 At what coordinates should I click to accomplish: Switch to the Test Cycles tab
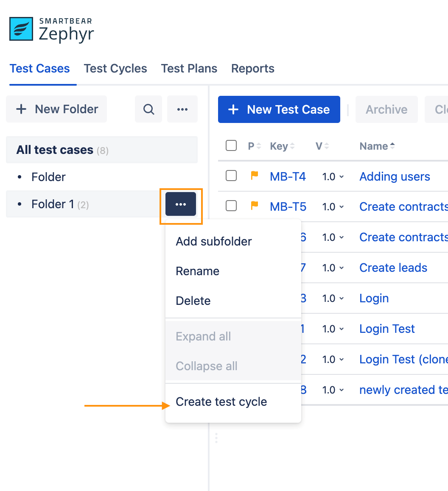[115, 69]
